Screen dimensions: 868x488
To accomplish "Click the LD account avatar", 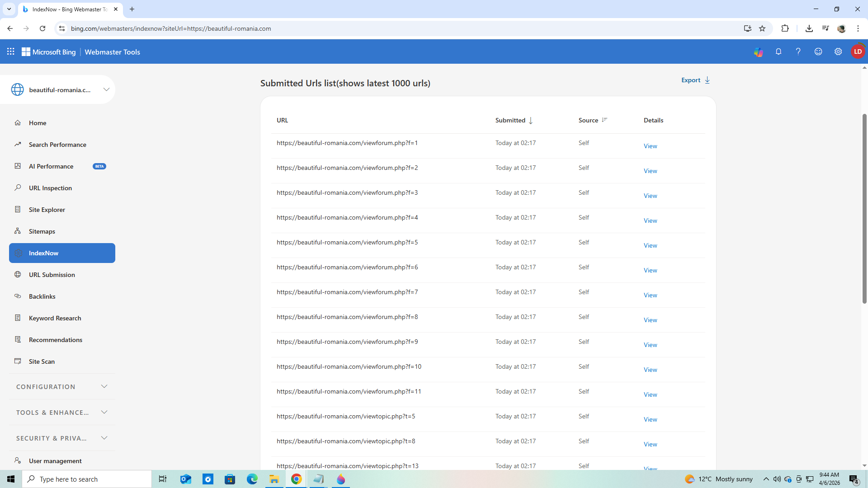I will [x=857, y=52].
